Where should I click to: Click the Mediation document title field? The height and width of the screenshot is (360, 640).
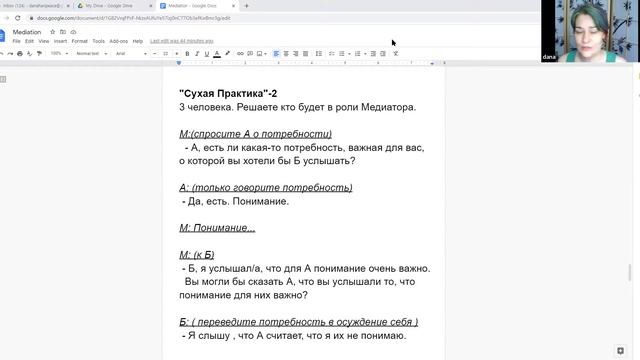tap(27, 32)
